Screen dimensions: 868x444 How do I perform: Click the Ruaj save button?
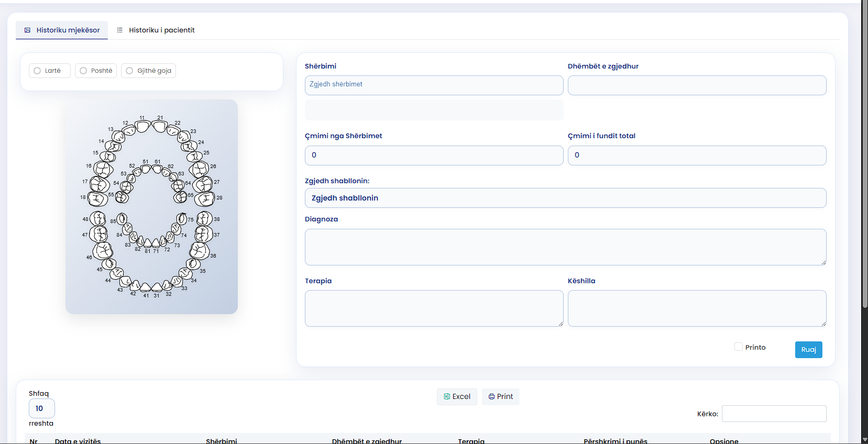[x=808, y=350]
